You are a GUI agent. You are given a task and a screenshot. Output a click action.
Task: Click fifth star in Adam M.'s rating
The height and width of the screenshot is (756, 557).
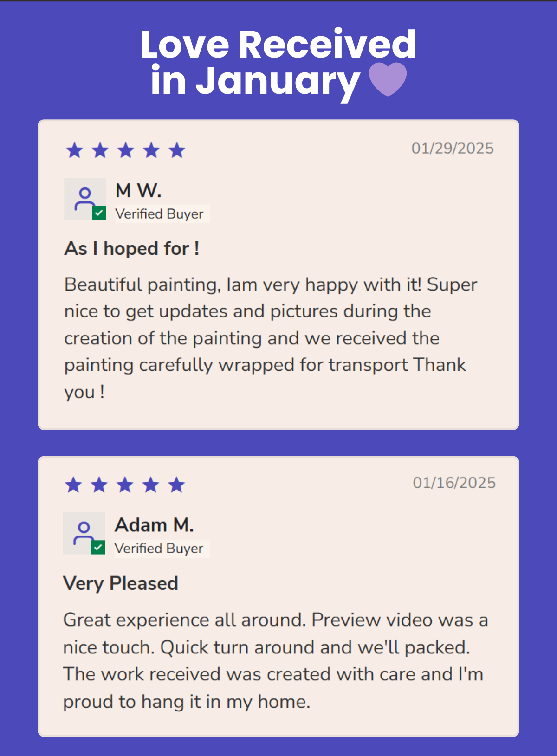pos(176,485)
